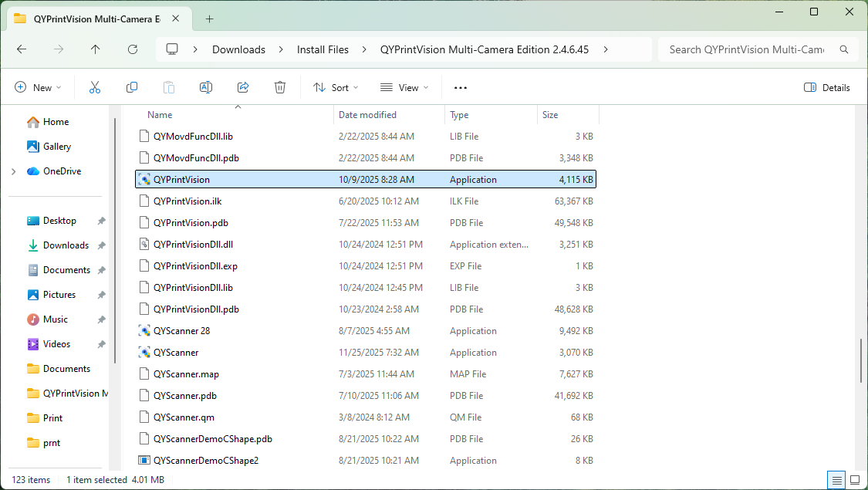This screenshot has height=490, width=868.
Task: Switch to details list view layout
Action: click(x=836, y=480)
